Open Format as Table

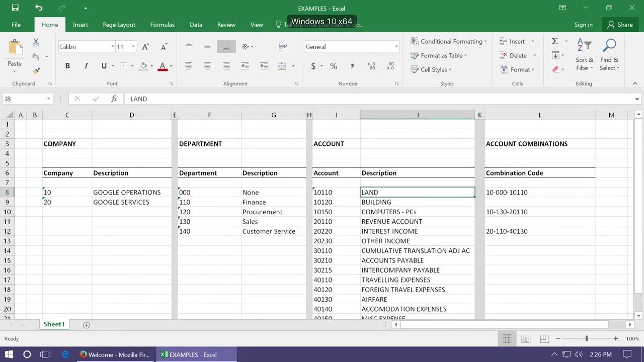[439, 55]
